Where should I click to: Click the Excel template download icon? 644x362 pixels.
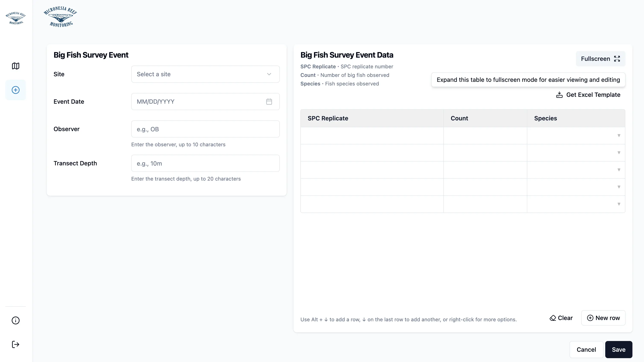coord(559,95)
